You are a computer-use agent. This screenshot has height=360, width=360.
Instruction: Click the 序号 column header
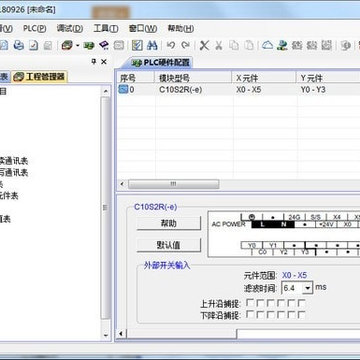(x=135, y=78)
